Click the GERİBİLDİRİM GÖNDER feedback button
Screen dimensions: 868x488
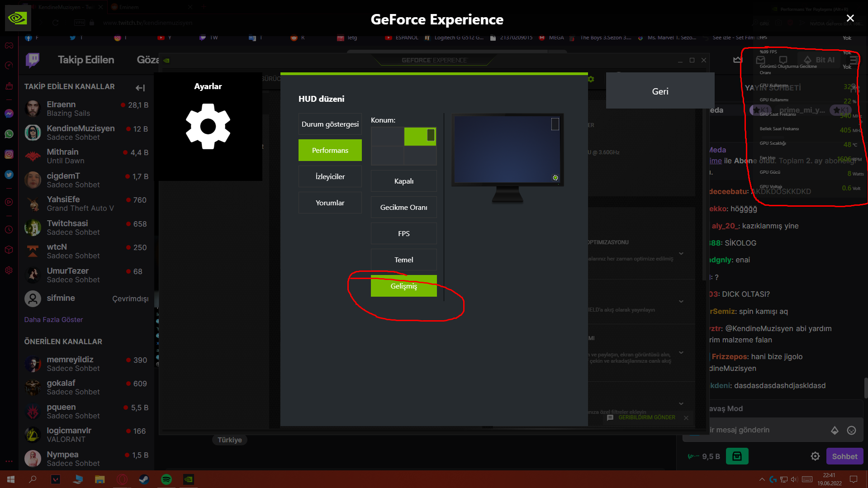point(641,417)
